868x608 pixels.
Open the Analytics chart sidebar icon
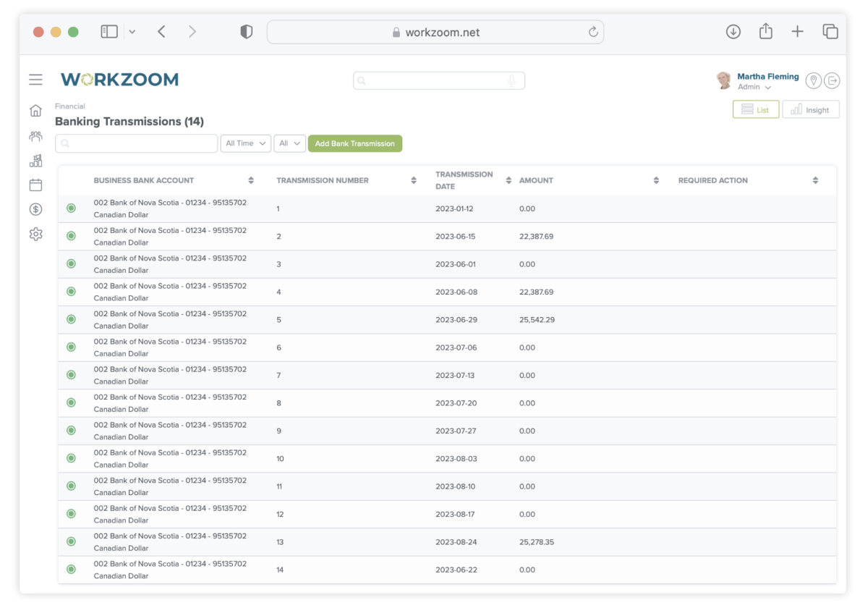(35, 160)
